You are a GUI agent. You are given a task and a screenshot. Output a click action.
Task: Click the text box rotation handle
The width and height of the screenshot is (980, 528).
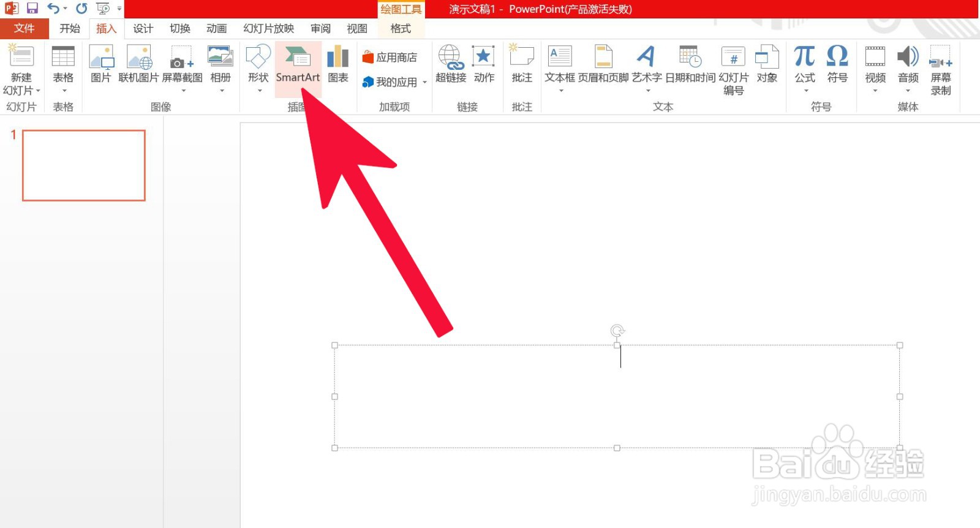click(x=617, y=331)
